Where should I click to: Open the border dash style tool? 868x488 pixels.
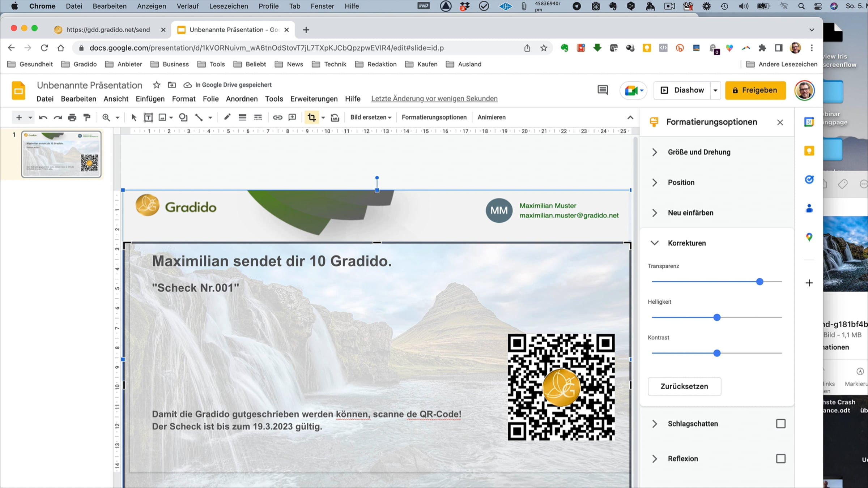pyautogui.click(x=258, y=117)
